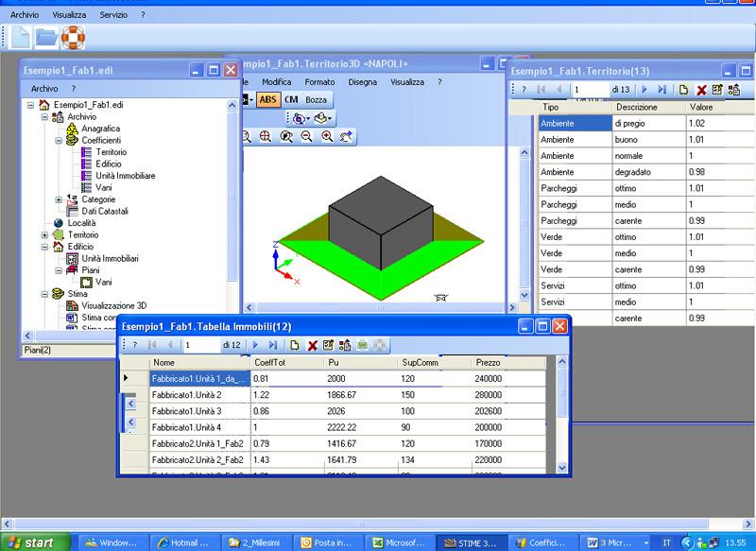The width and height of the screenshot is (756, 551).
Task: Toggle the ABS coordinate mode button
Action: tap(268, 99)
